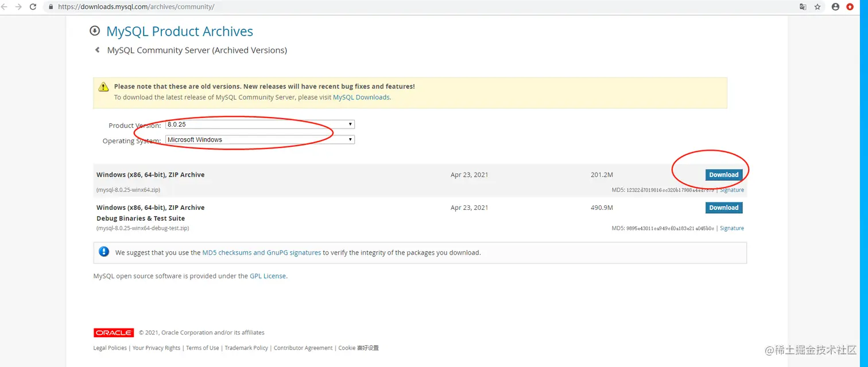Download the Debug Binaries & Test Suite zip

click(x=723, y=208)
